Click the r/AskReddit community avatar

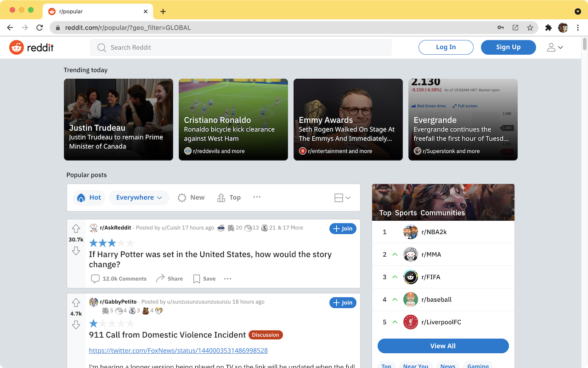click(94, 228)
